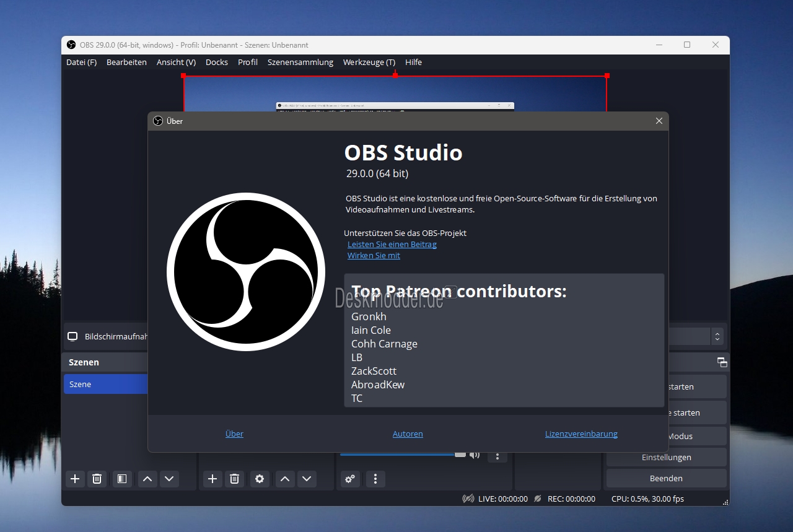
Task: Close the Über dialog
Action: pyautogui.click(x=659, y=121)
